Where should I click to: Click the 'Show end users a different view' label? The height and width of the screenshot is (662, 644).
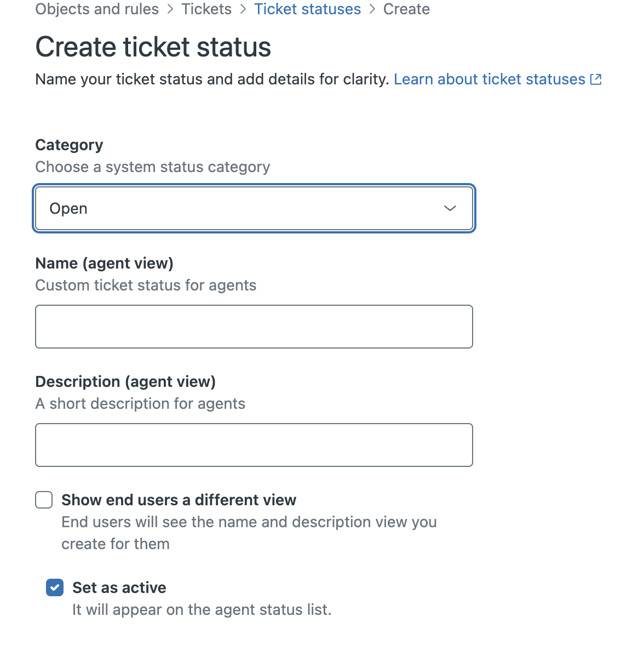pos(179,500)
